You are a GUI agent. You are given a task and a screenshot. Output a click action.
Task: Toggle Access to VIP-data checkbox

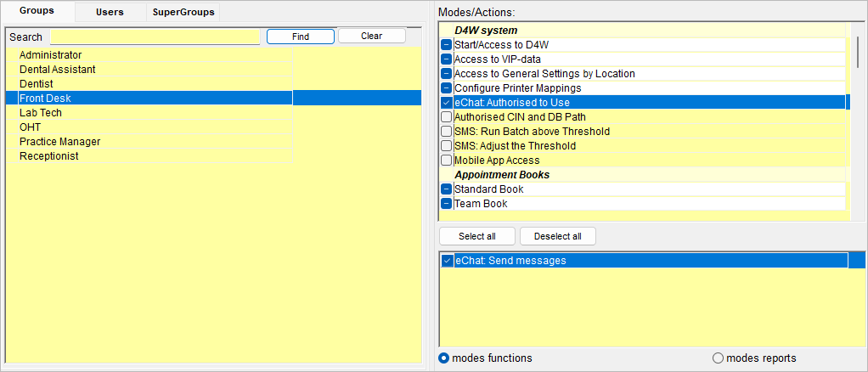coord(446,59)
